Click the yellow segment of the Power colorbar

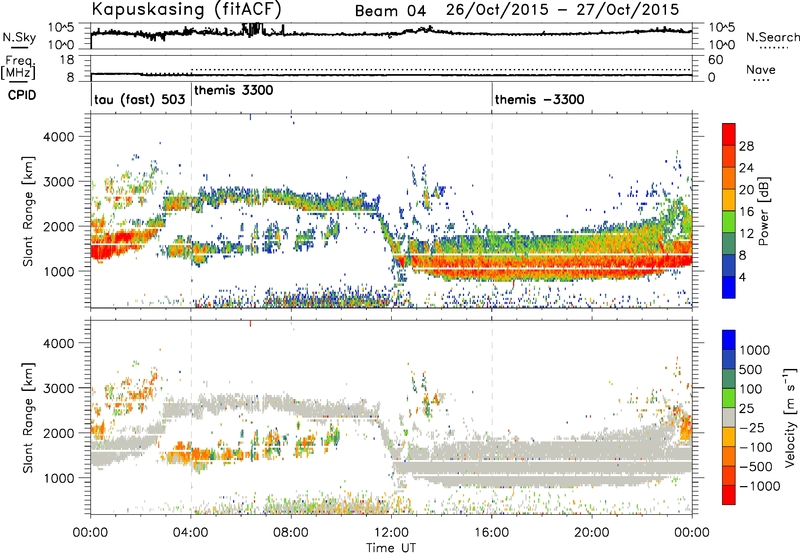[x=729, y=200]
